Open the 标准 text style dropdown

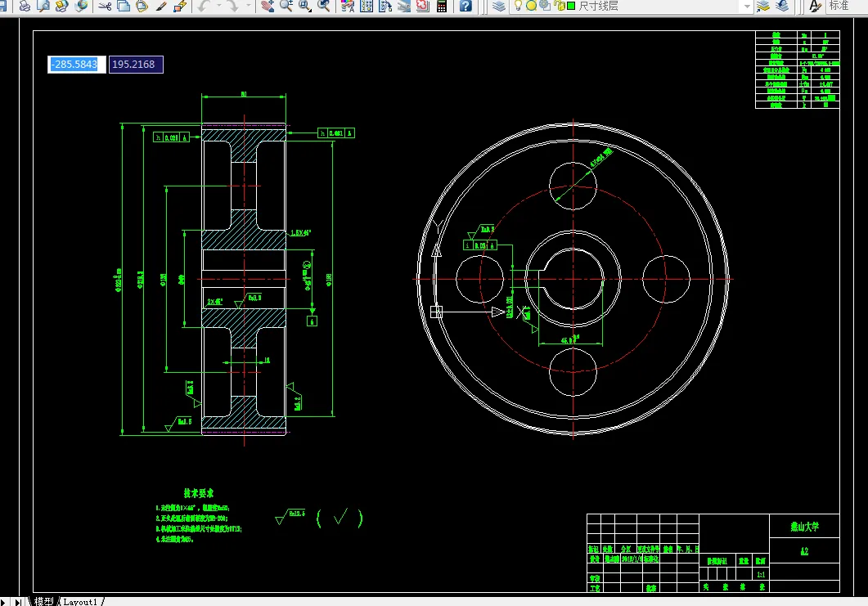(x=846, y=6)
